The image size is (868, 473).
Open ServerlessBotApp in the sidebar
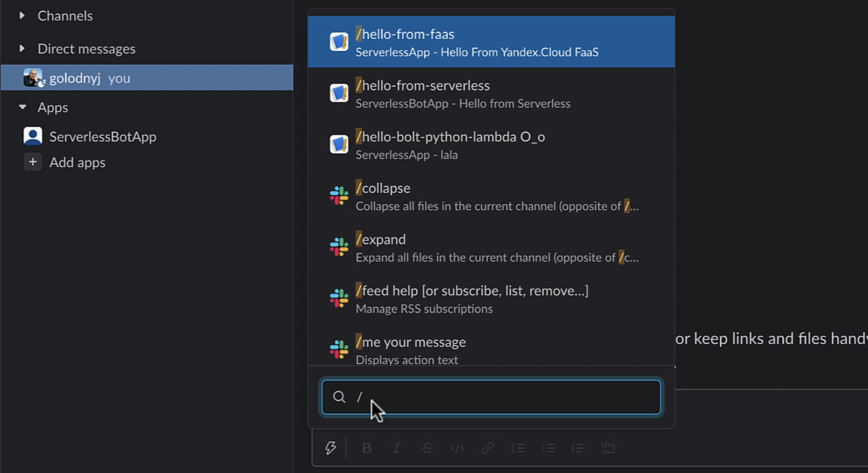[103, 136]
